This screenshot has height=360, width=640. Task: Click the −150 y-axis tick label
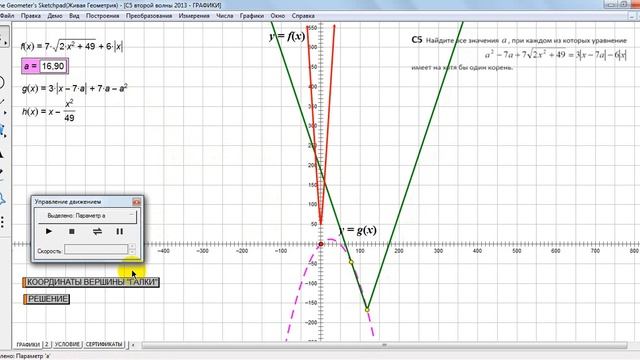[310, 303]
